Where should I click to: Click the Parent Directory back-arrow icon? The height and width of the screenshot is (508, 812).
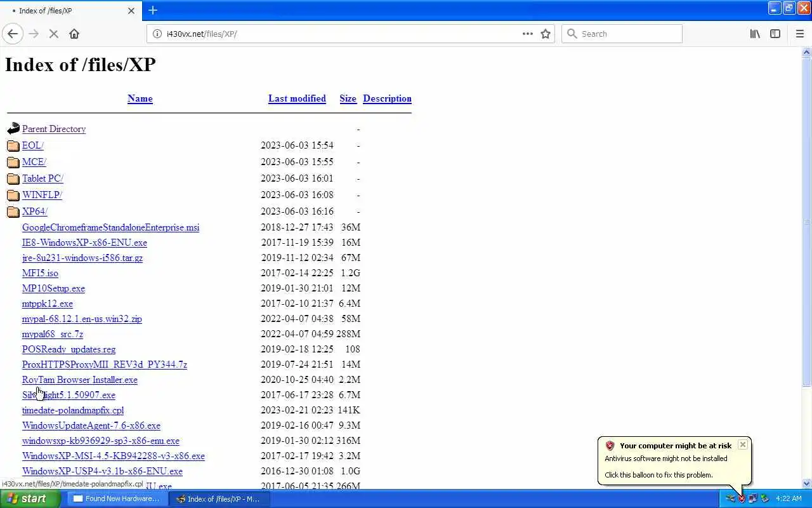click(x=13, y=129)
